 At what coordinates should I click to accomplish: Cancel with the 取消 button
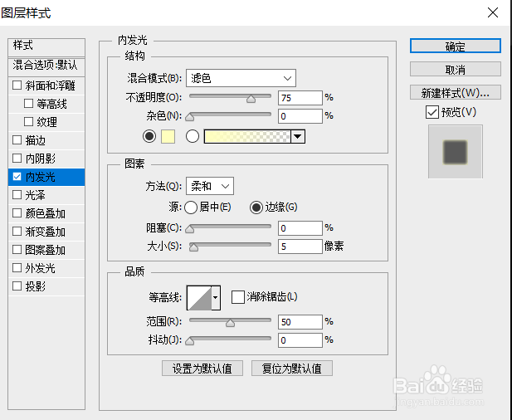point(456,69)
